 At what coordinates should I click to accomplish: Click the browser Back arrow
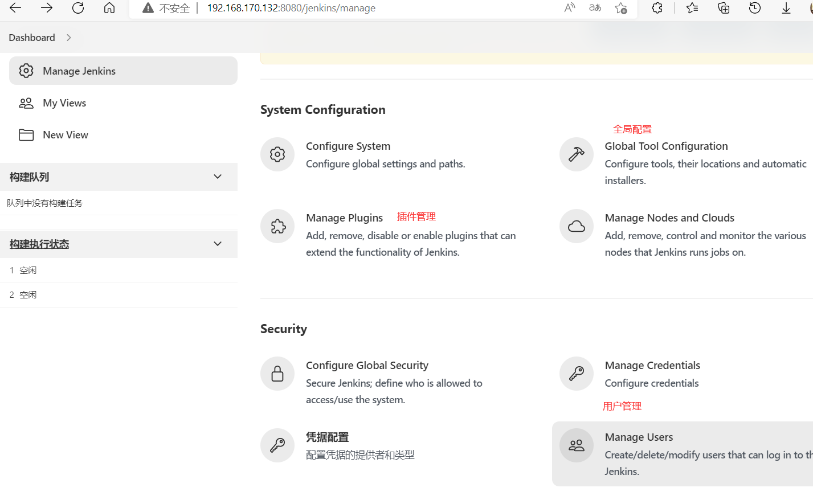(15, 8)
